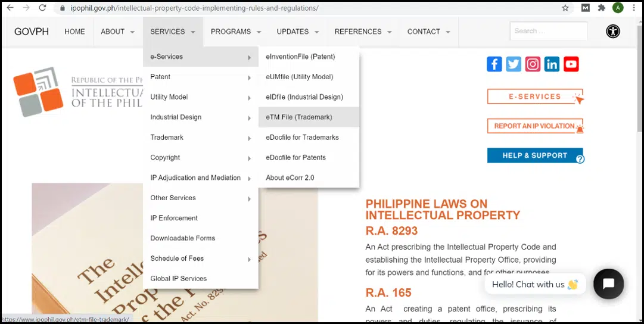
Task: Expand the PROGRAMS dropdown menu
Action: point(236,32)
